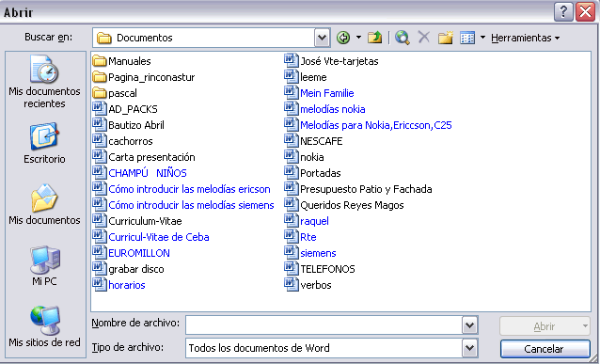Select Mi PC in sidebar
This screenshot has height=364, width=600.
tap(44, 265)
